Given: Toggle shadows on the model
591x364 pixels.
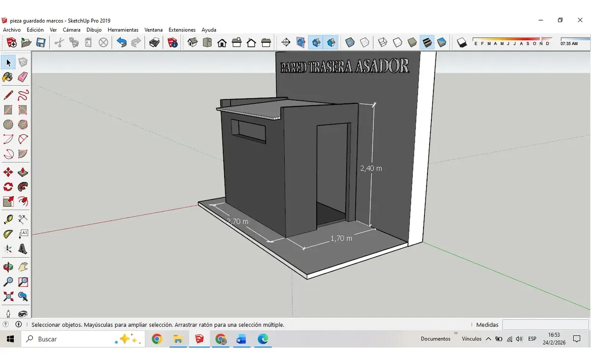Looking at the screenshot, I should pos(462,43).
